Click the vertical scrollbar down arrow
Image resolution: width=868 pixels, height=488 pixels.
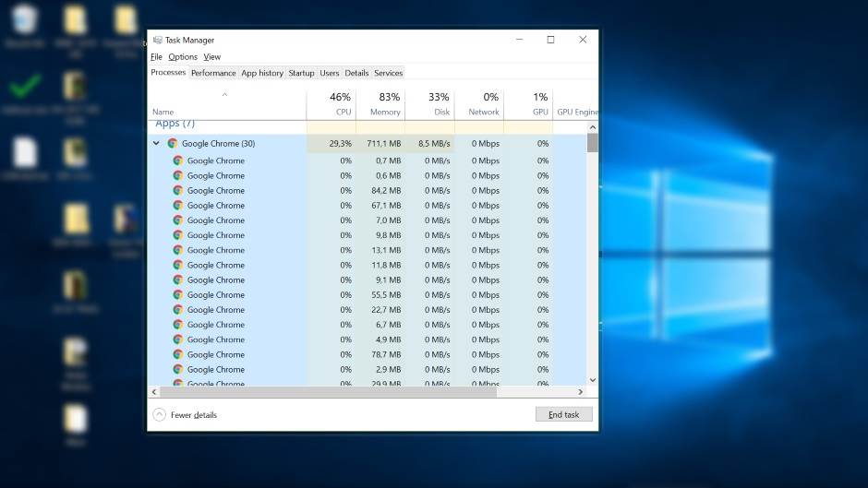click(592, 379)
